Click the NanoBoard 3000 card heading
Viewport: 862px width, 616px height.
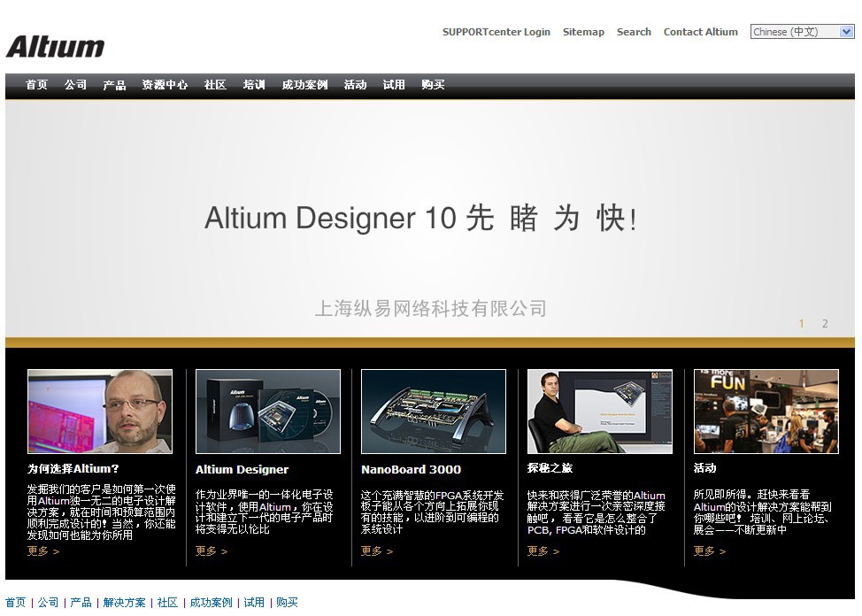tap(412, 470)
